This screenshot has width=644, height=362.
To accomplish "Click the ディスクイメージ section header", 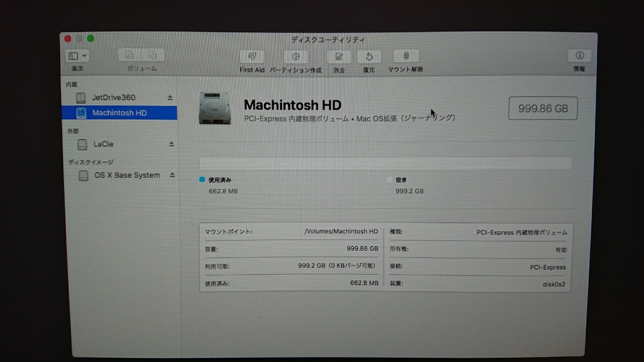I will click(x=91, y=162).
